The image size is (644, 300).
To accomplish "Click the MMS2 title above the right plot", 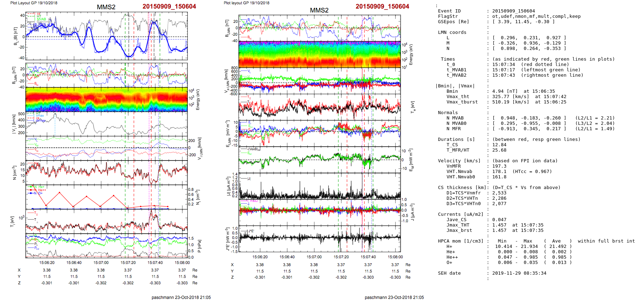I will [319, 10].
